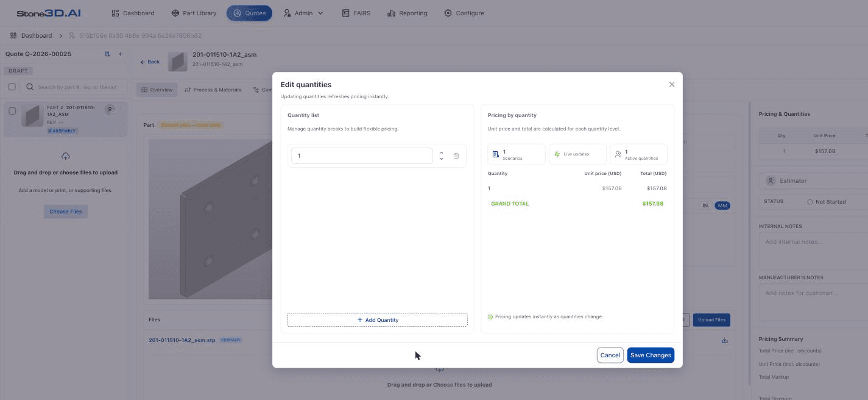This screenshot has height=400, width=868.
Task: Focus the quantity input field showing 1
Action: pyautogui.click(x=362, y=156)
